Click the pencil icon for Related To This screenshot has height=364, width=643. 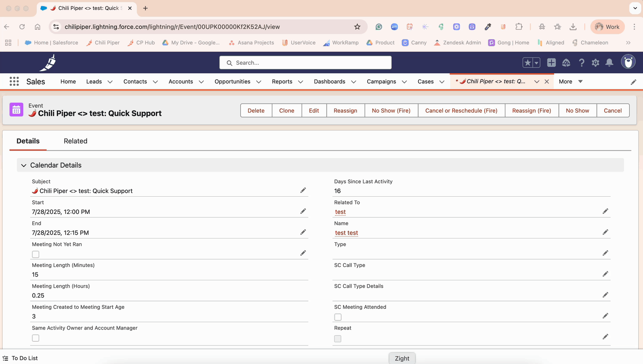coord(605,211)
